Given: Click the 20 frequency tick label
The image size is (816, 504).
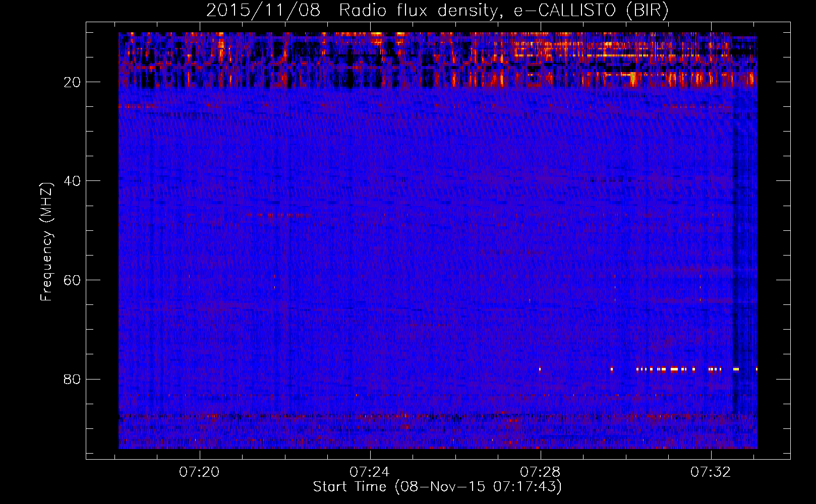Looking at the screenshot, I should (x=73, y=82).
